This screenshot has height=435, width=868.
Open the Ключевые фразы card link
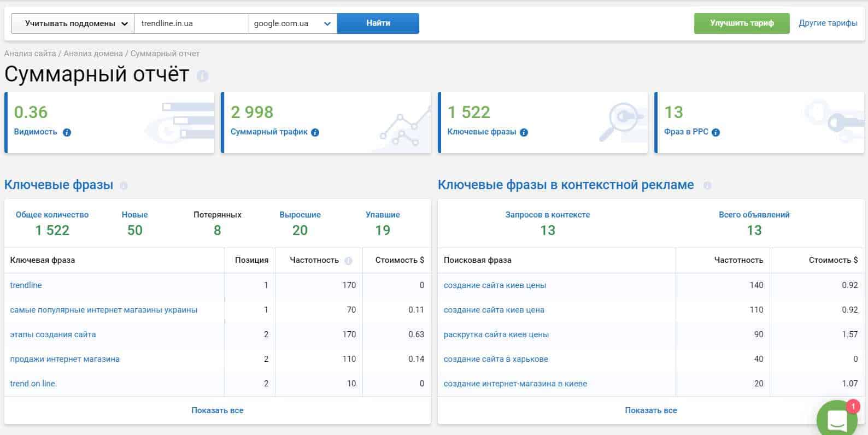click(x=482, y=132)
